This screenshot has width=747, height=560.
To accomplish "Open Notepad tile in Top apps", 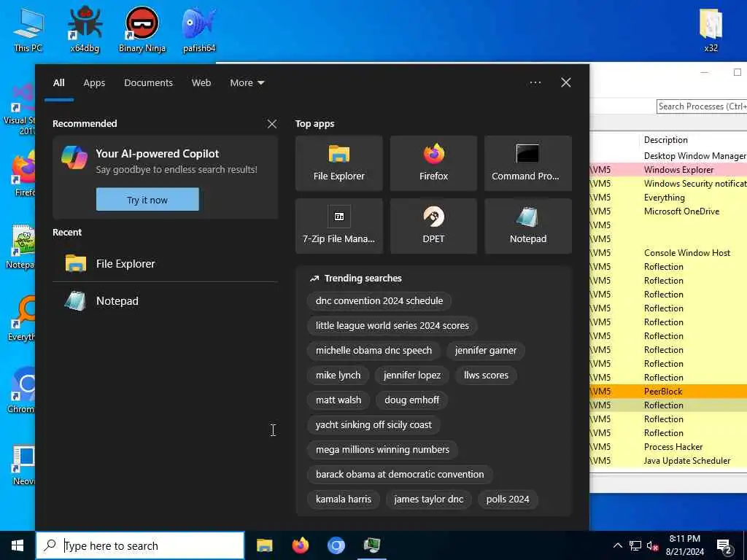I will (x=528, y=226).
